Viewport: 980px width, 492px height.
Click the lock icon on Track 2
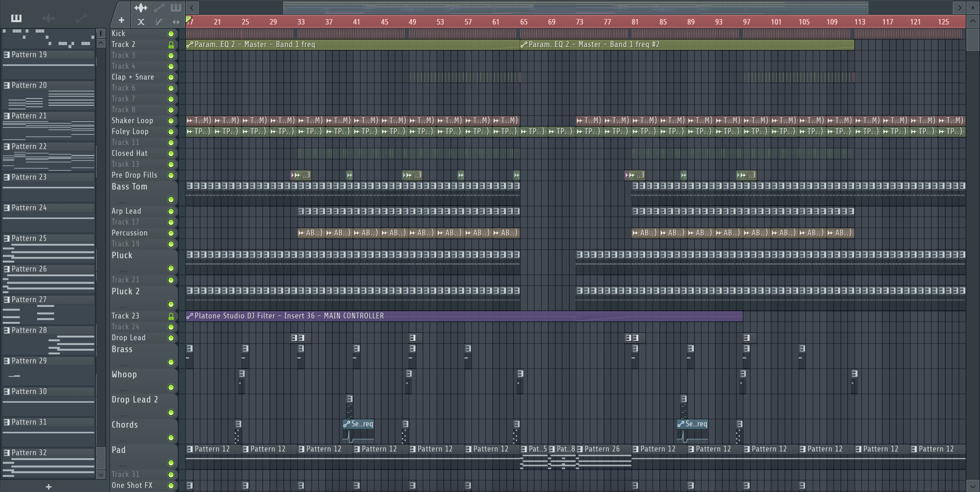point(171,45)
